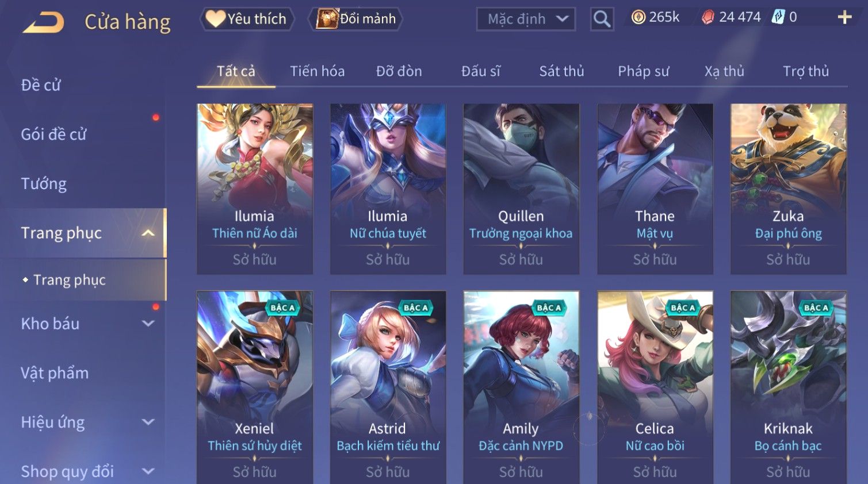This screenshot has height=484, width=868.
Task: Open Đổi mảnh fragment exchange
Action: pos(355,19)
